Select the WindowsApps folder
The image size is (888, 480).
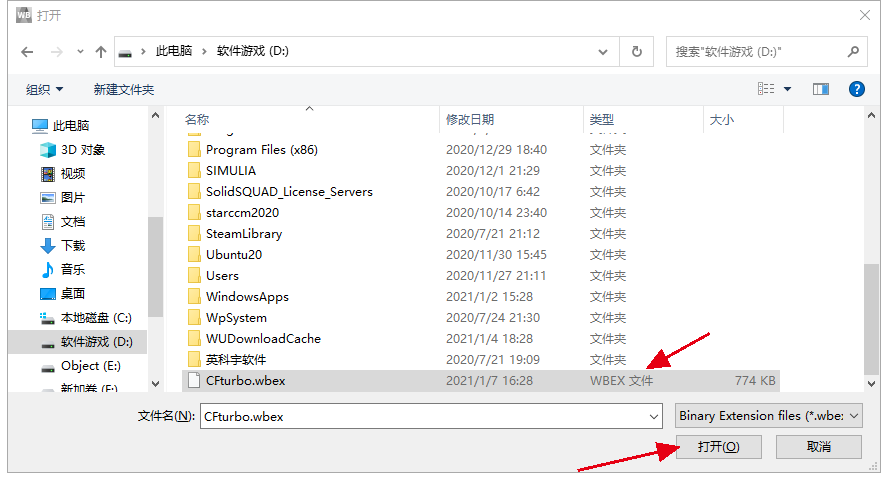247,296
